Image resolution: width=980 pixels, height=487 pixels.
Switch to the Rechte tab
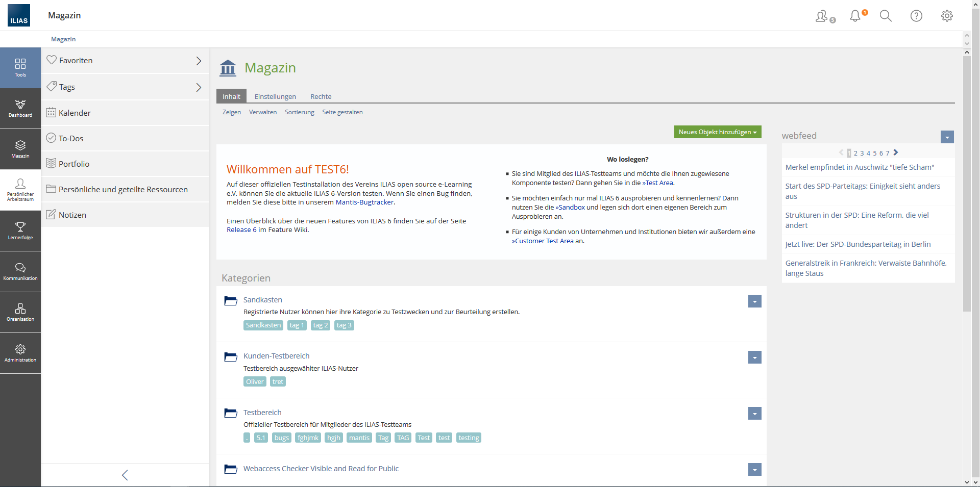[x=321, y=96]
